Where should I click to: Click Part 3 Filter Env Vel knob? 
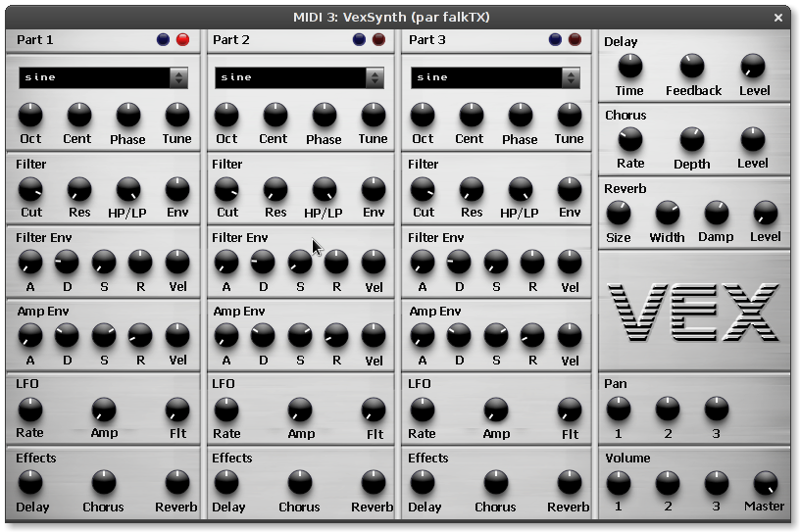coord(569,263)
